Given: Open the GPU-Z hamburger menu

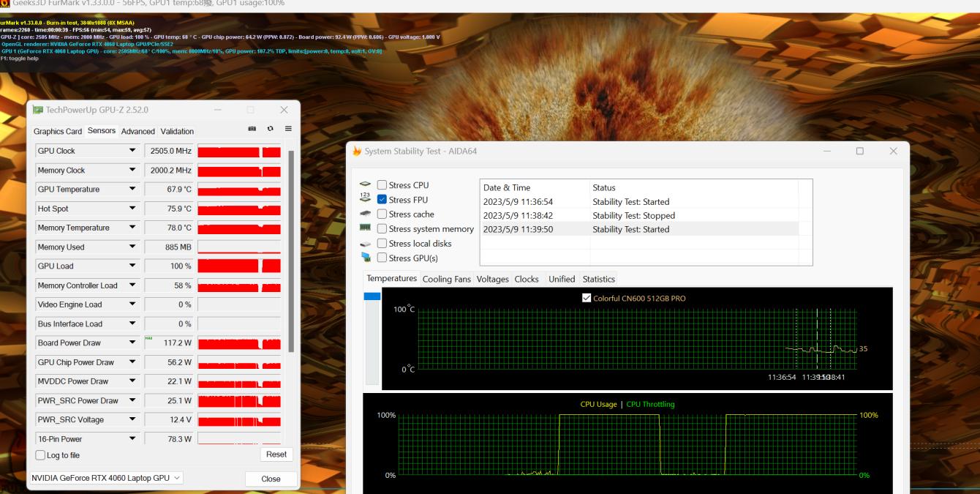Looking at the screenshot, I should click(x=288, y=129).
